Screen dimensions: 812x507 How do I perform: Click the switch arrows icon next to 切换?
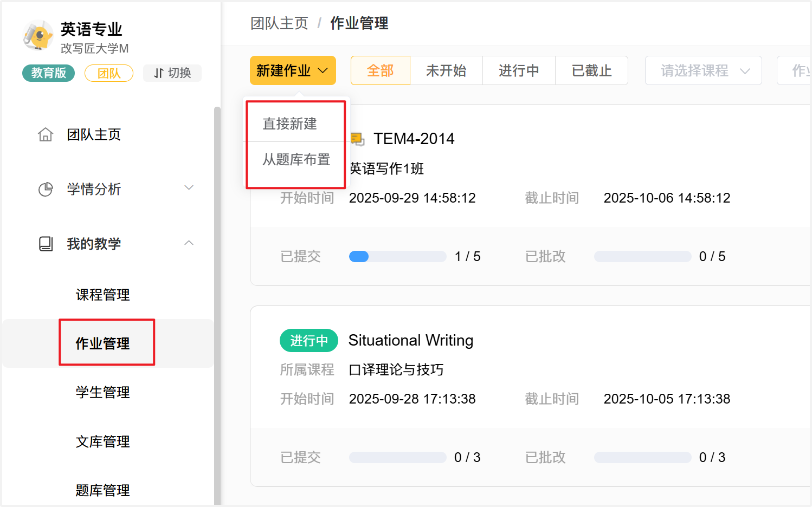(x=158, y=73)
